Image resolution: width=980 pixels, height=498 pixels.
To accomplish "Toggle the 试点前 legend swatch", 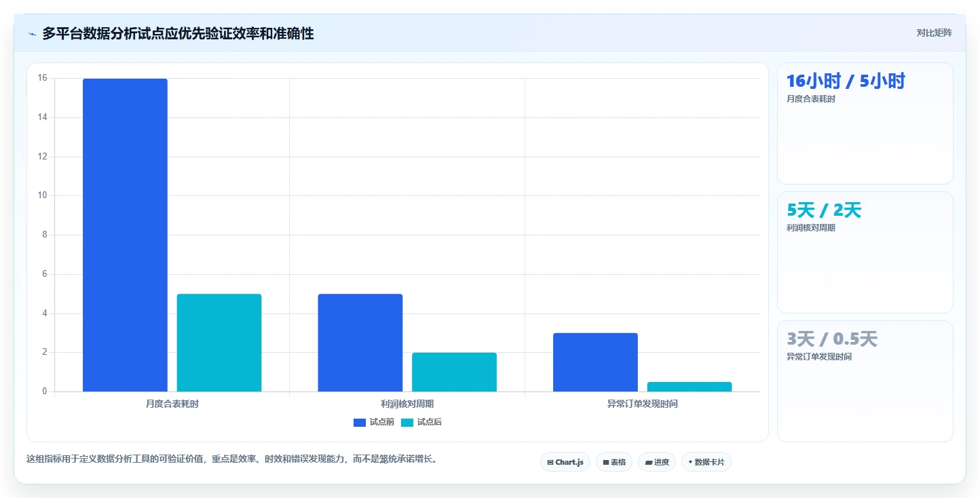I will pos(360,422).
